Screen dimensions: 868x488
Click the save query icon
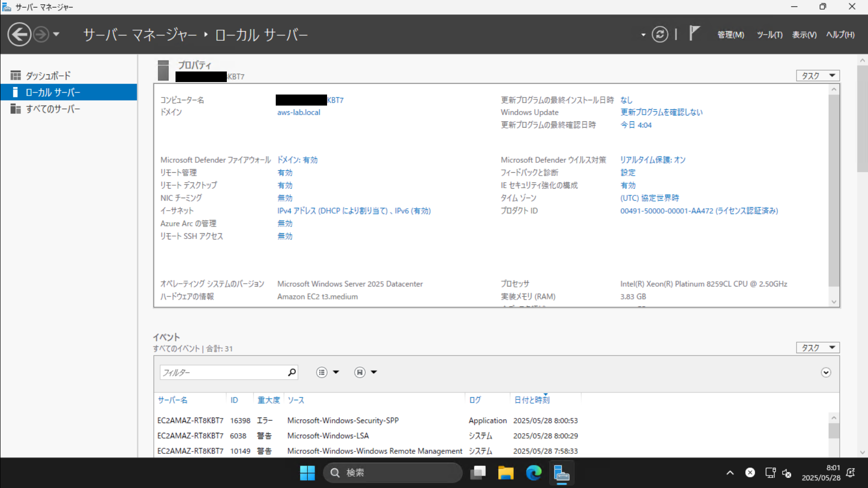point(360,372)
